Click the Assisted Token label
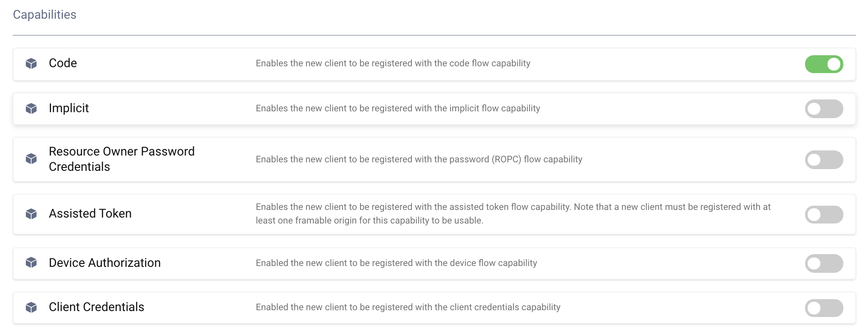868x334 pixels. (90, 214)
